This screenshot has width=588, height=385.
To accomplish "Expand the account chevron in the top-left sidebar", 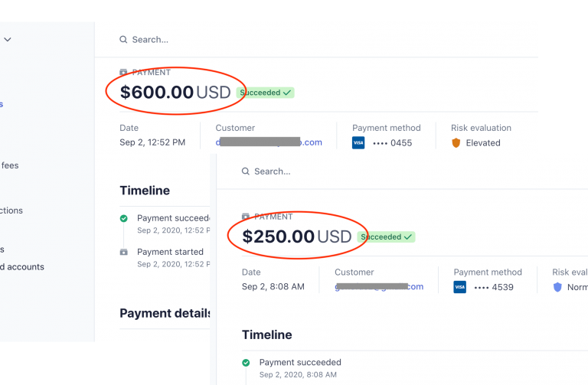I will [x=8, y=40].
